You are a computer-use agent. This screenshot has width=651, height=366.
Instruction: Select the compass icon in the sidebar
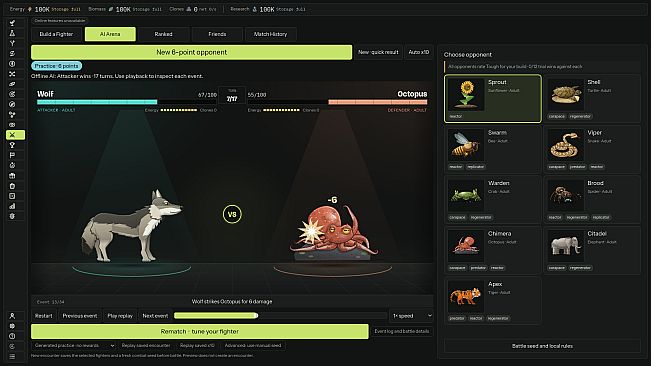[12, 104]
